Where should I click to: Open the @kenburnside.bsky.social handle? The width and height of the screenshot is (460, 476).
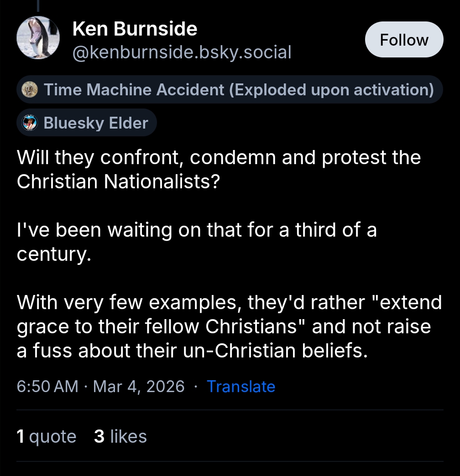pyautogui.click(x=182, y=52)
